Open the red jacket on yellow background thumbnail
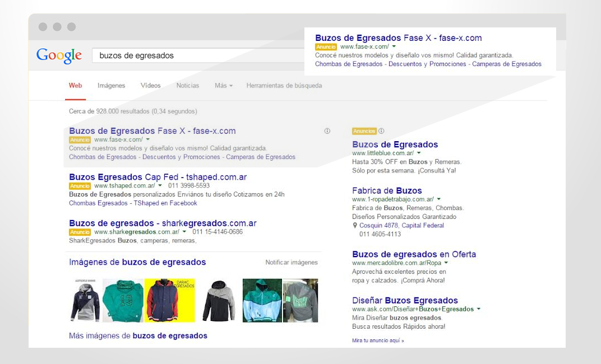This screenshot has height=364, width=601. pyautogui.click(x=169, y=301)
